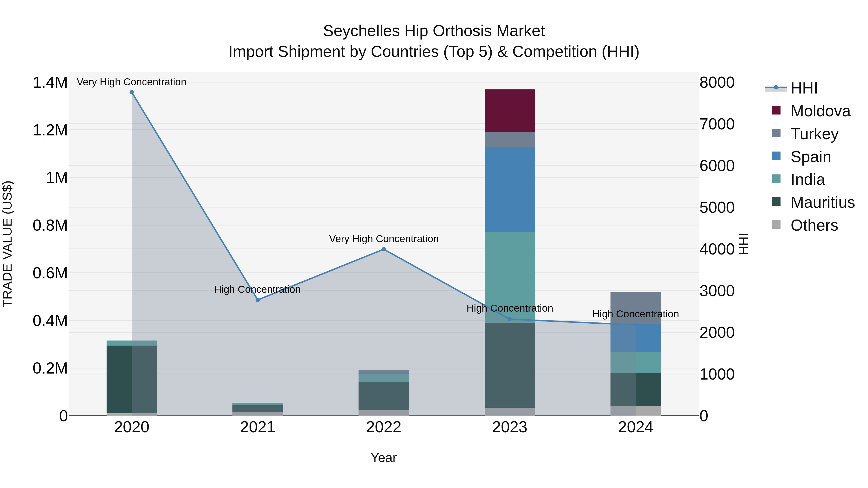Image resolution: width=868 pixels, height=488 pixels.
Task: Click the 2022 Very High Concentration annotation
Action: click(384, 239)
